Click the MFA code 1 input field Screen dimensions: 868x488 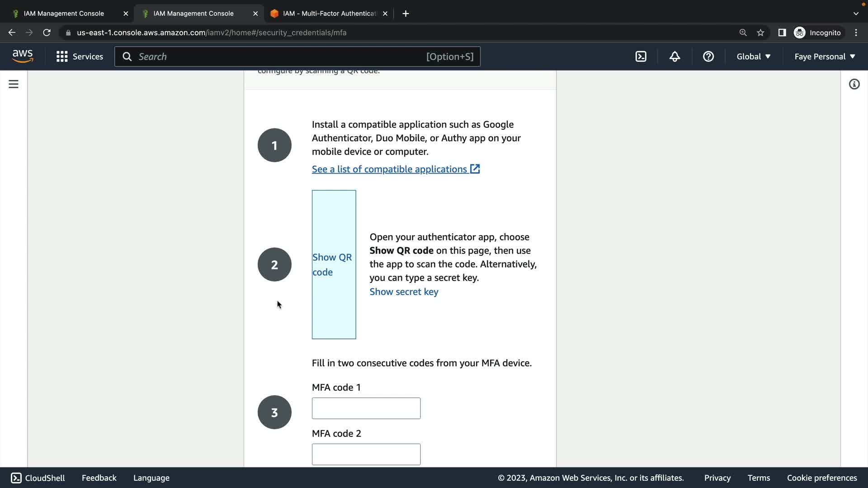tap(366, 408)
